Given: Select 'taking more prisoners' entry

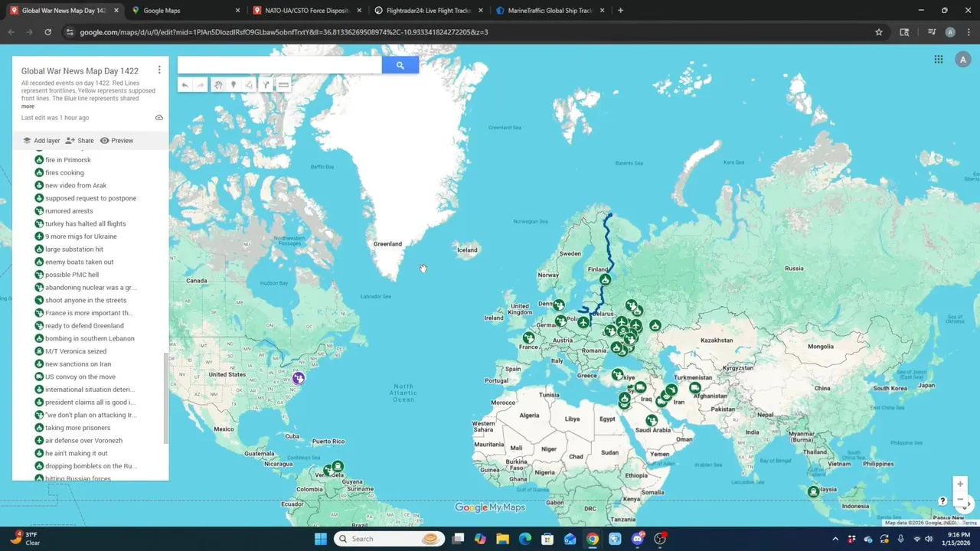Looking at the screenshot, I should pyautogui.click(x=77, y=428).
